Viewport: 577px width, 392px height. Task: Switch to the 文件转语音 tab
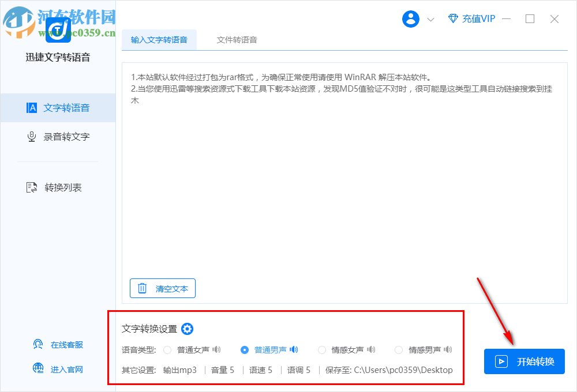[x=237, y=40]
